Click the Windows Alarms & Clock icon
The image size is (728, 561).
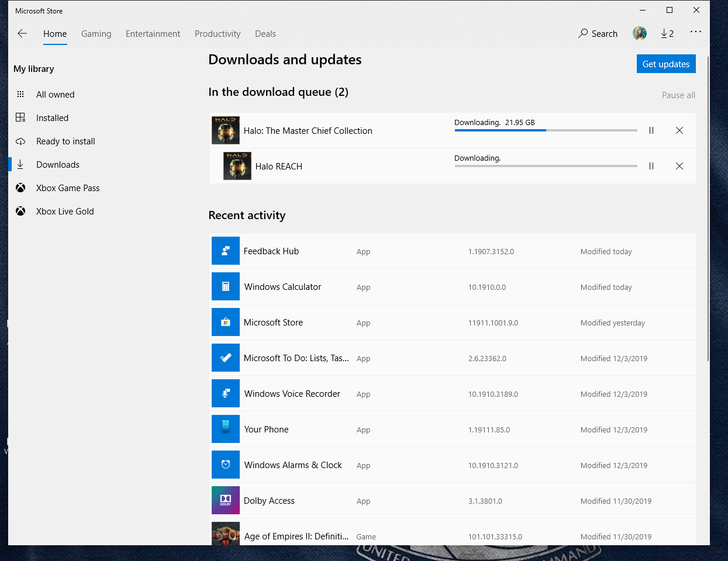(x=226, y=465)
